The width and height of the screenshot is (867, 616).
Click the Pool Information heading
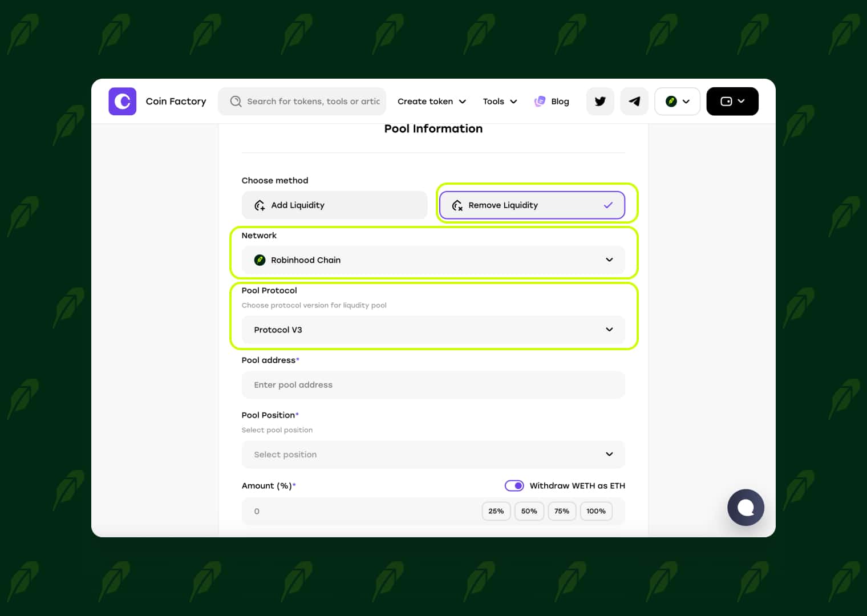(433, 129)
